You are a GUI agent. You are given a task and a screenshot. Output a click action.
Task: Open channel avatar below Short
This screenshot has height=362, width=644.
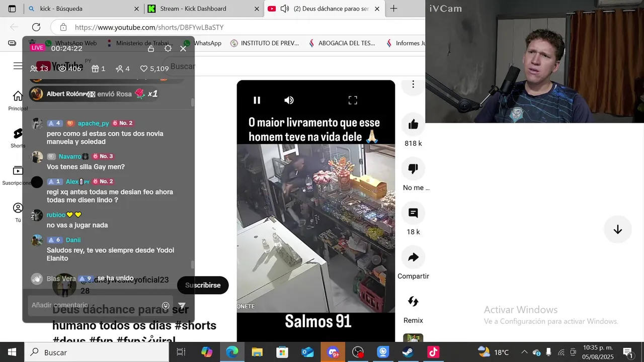pos(64,285)
